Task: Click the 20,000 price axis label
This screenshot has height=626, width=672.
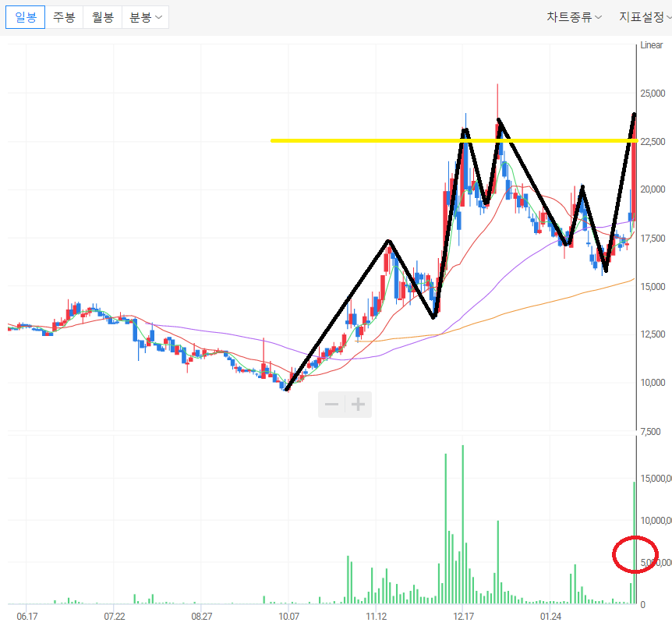Action: pos(653,189)
